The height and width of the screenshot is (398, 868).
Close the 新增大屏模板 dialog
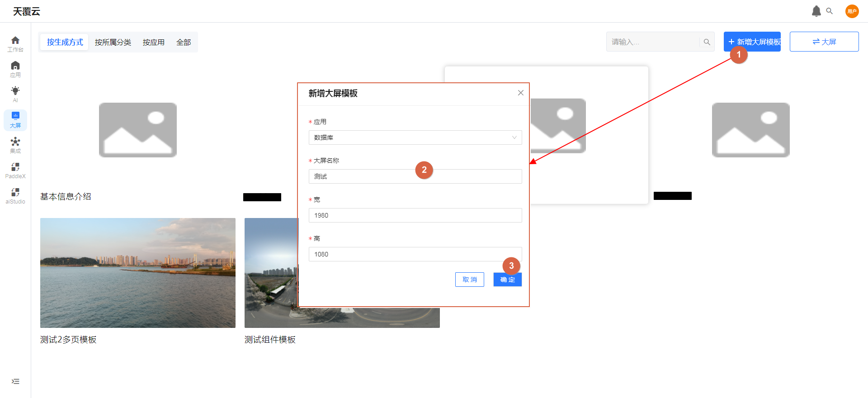point(521,93)
